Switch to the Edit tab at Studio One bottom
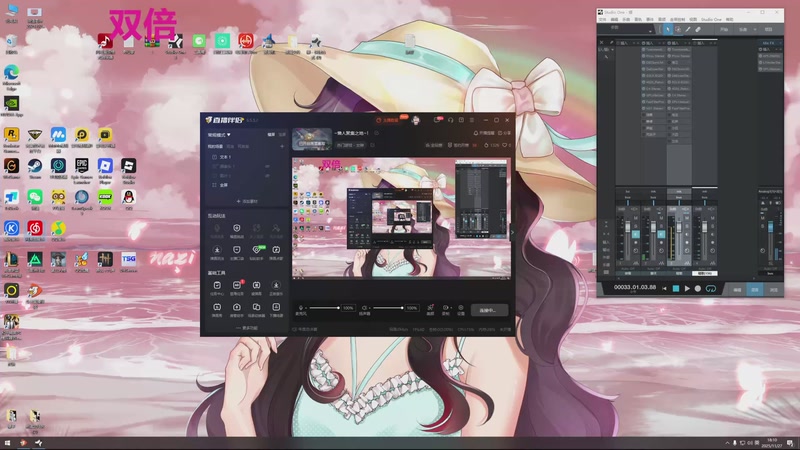 pyautogui.click(x=737, y=289)
